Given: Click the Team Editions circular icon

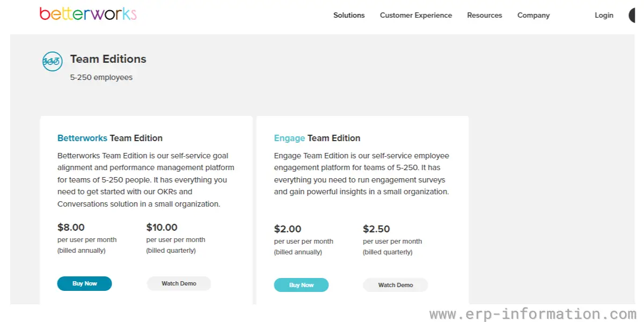Looking at the screenshot, I should pos(52,61).
